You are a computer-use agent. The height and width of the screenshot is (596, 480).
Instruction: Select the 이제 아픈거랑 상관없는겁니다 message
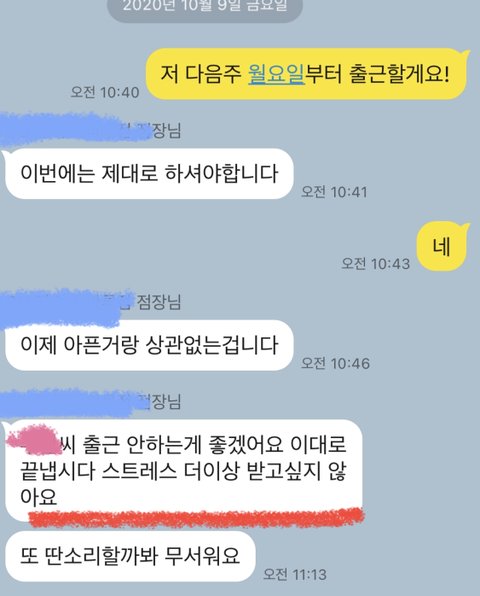[x=149, y=345]
